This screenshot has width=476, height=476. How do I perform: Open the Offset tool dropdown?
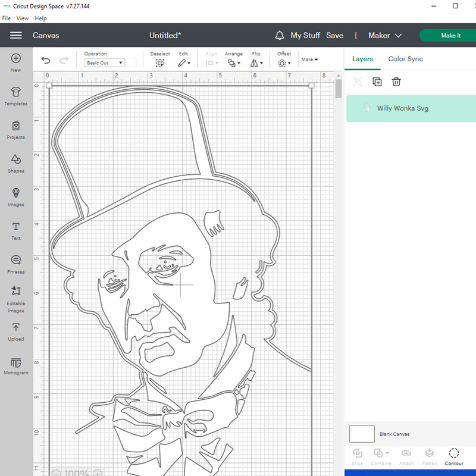[x=284, y=62]
